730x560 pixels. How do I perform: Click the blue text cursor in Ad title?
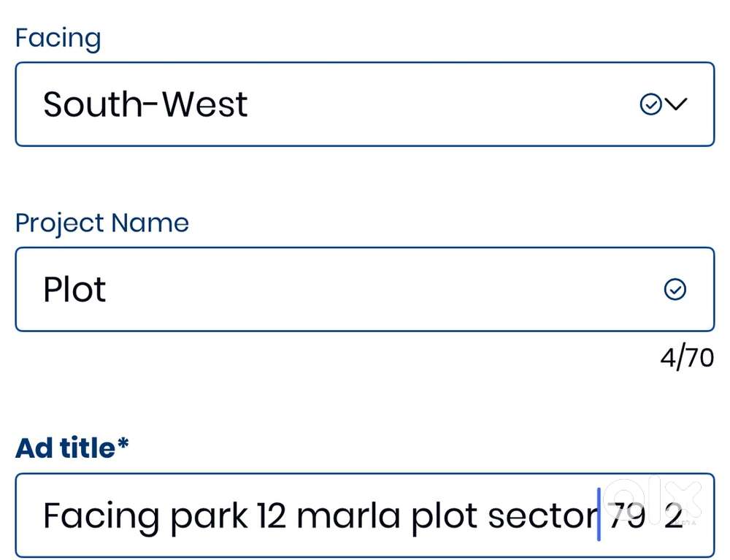click(599, 515)
